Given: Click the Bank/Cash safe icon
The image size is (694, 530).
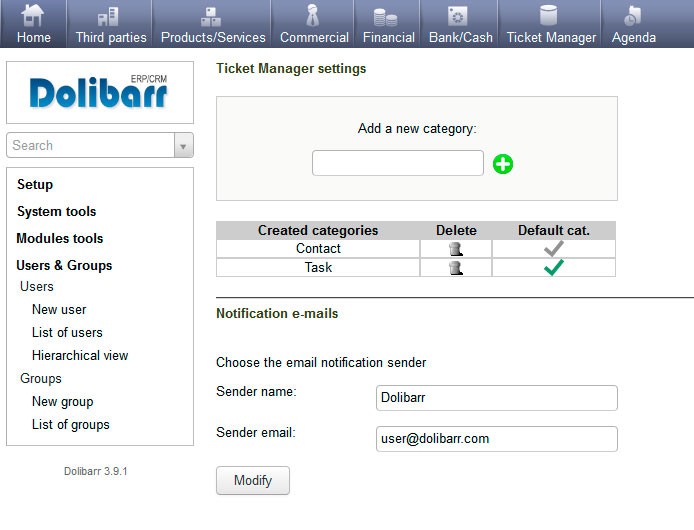Looking at the screenshot, I should [457, 16].
